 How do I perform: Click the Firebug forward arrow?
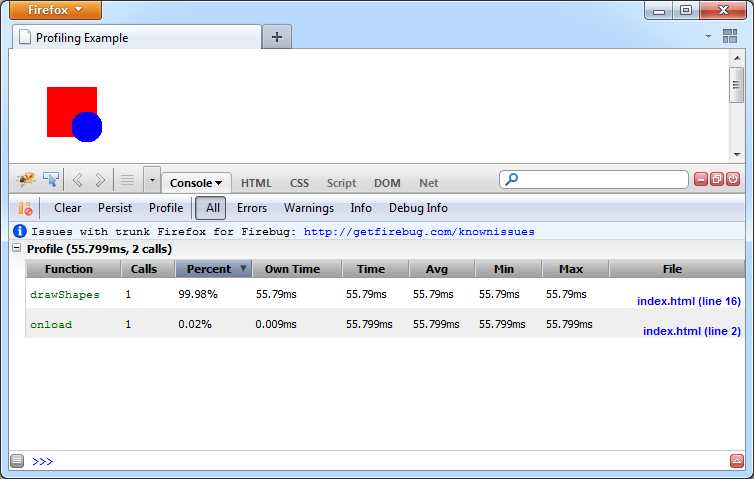100,180
